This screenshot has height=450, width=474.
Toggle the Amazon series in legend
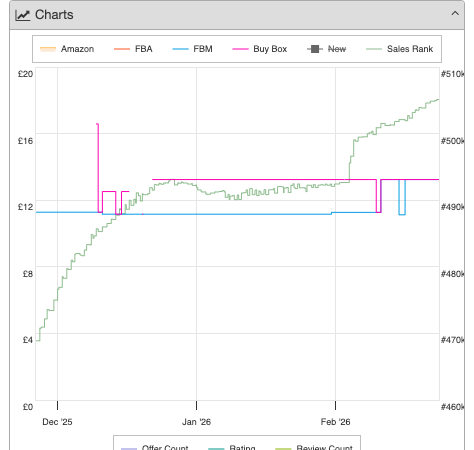click(x=67, y=49)
